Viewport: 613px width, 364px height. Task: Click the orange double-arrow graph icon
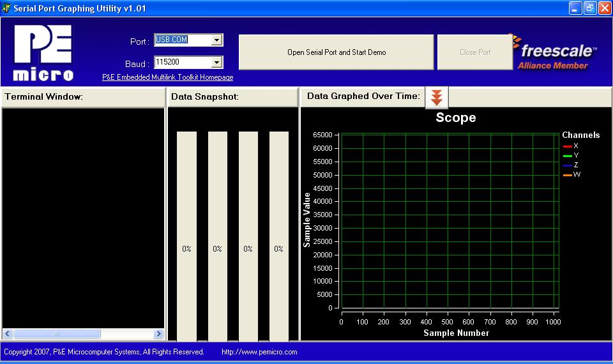437,97
